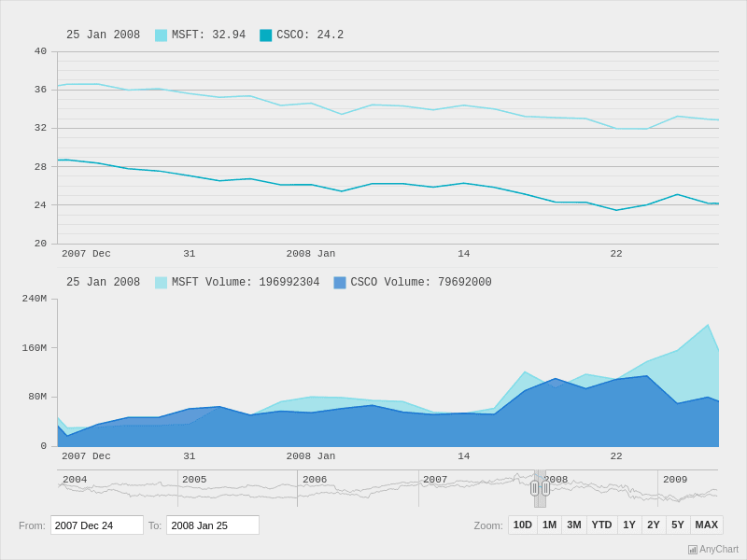747x560 pixels.
Task: Click the 2005 label in the scroller
Action: [194, 480]
